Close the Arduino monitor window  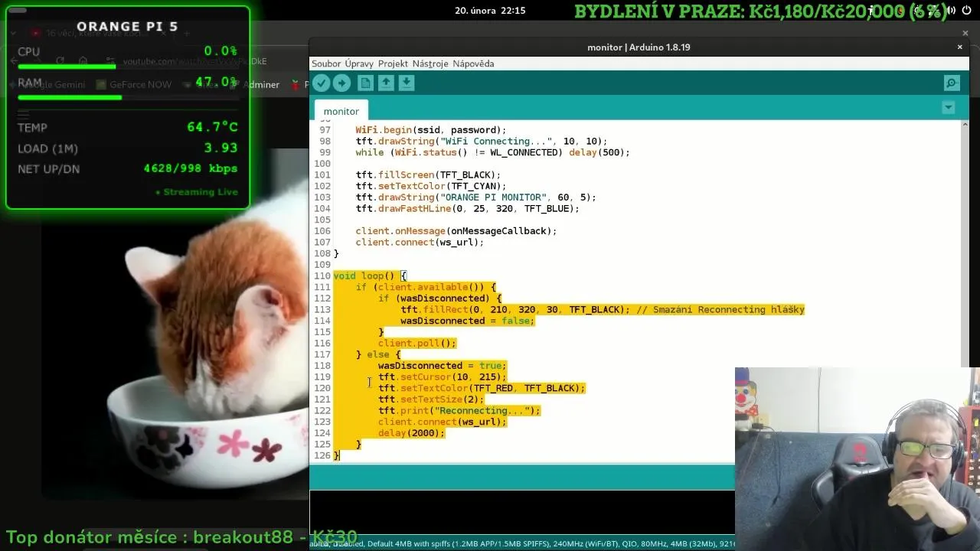959,47
